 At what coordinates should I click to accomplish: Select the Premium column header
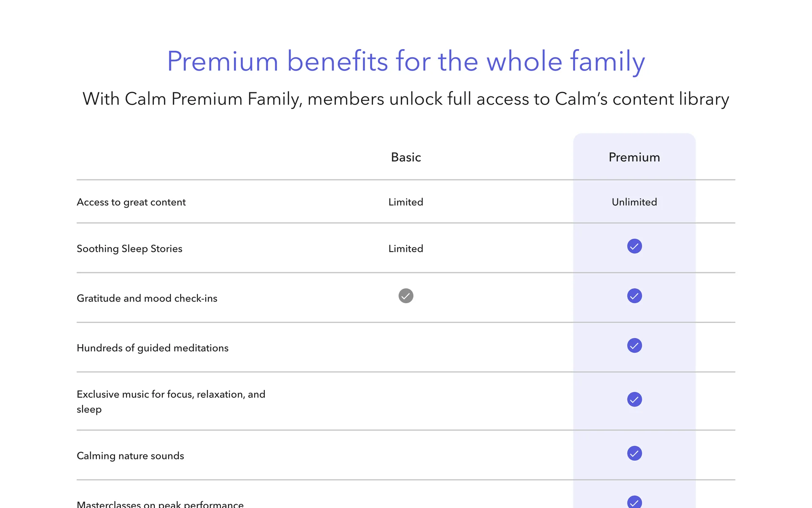coord(634,157)
